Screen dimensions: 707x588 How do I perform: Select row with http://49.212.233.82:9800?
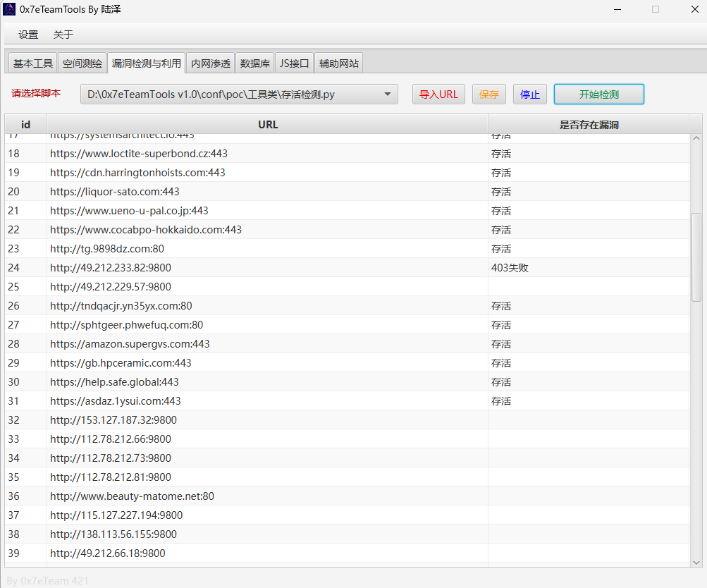(111, 268)
